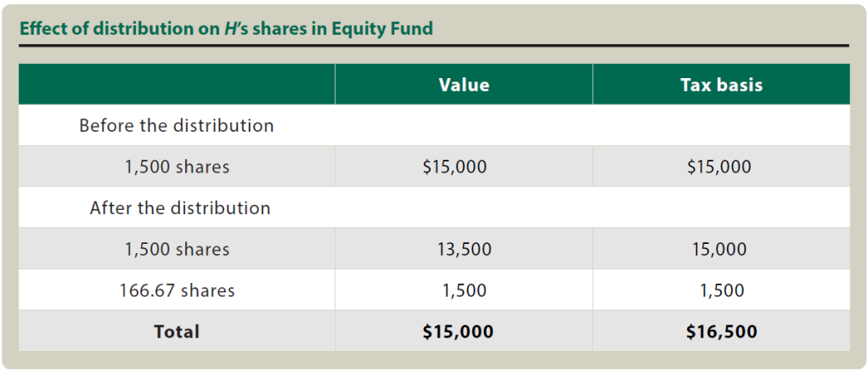Click pre-distribution Tax basis "$15,000" cell
This screenshot has width=868, height=385.
click(719, 167)
